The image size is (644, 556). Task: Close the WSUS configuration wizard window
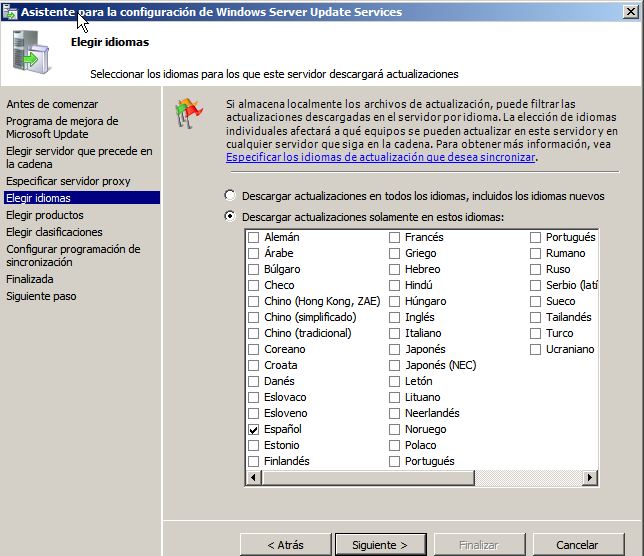[x=630, y=11]
